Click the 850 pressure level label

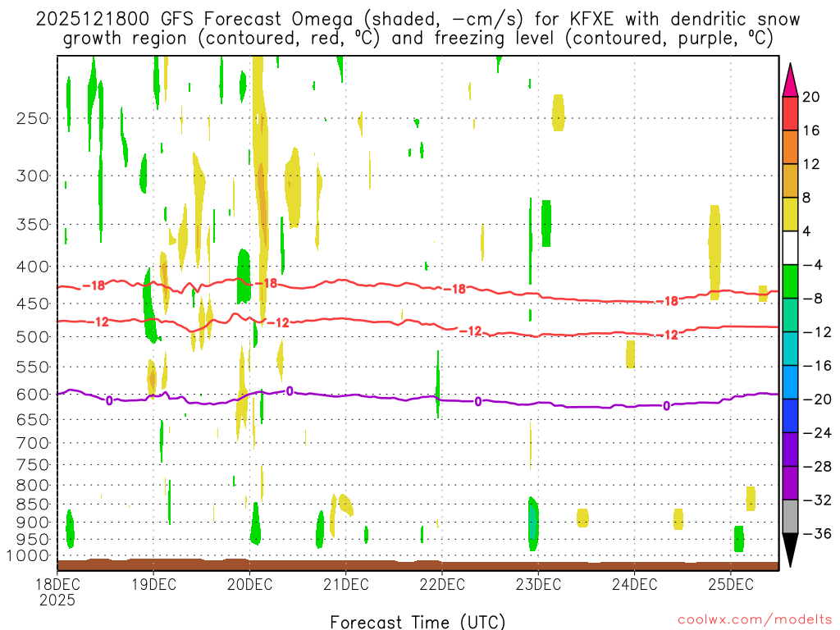pyautogui.click(x=33, y=504)
